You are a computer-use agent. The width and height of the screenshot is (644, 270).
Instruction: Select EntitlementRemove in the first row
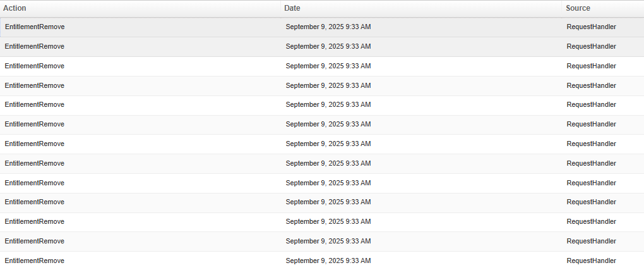pos(35,27)
